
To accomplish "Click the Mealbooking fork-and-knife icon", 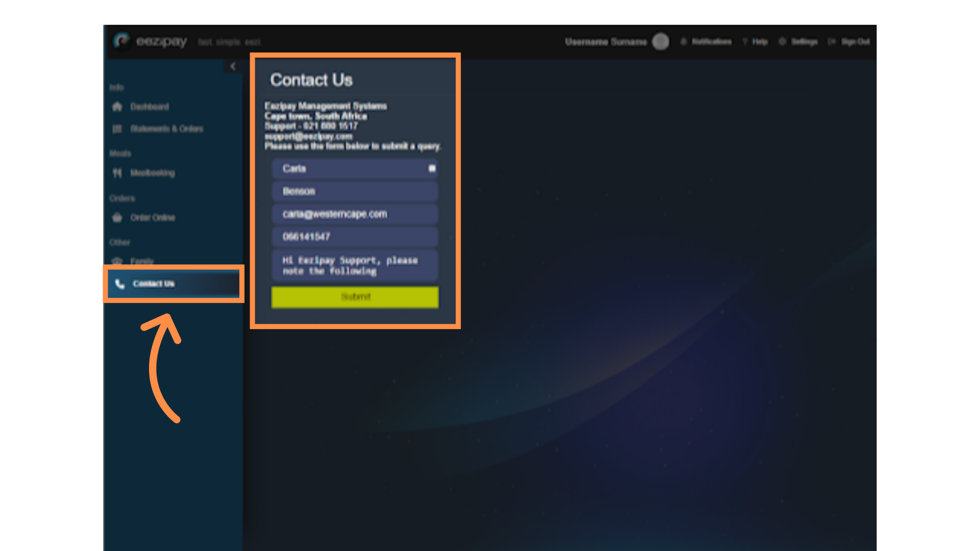I will [x=117, y=173].
